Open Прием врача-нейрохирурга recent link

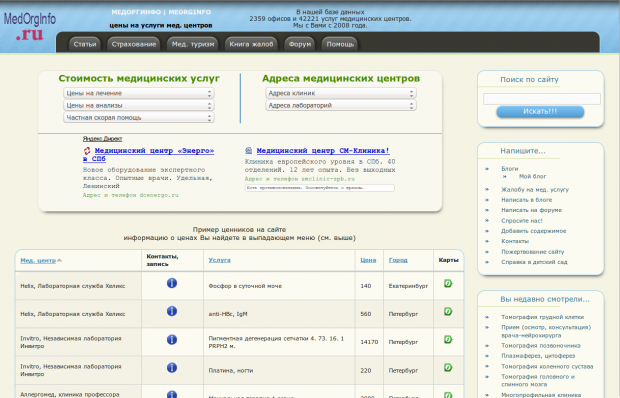[546, 331]
